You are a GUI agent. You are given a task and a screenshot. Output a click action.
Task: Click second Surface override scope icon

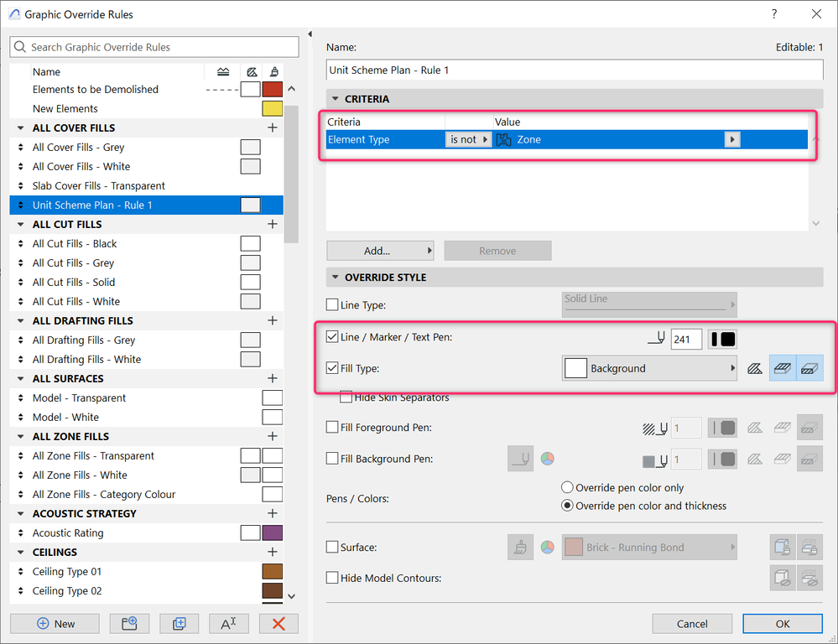[809, 548]
